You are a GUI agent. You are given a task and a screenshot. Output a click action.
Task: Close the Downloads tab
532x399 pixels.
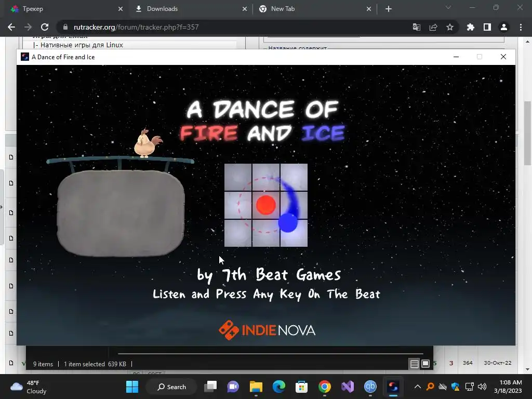(245, 9)
